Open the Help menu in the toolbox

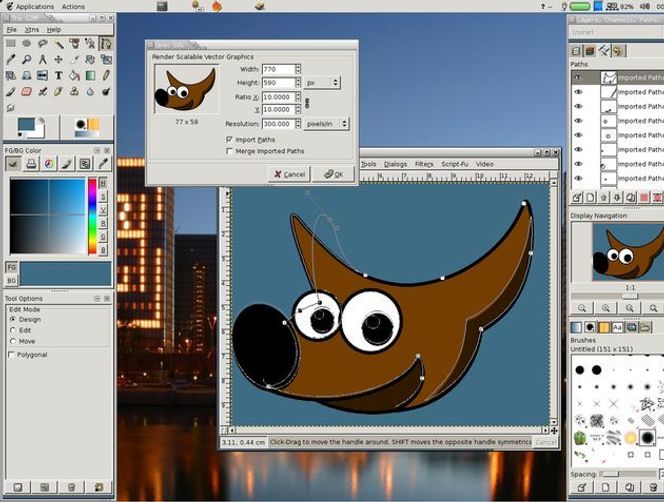54,30
